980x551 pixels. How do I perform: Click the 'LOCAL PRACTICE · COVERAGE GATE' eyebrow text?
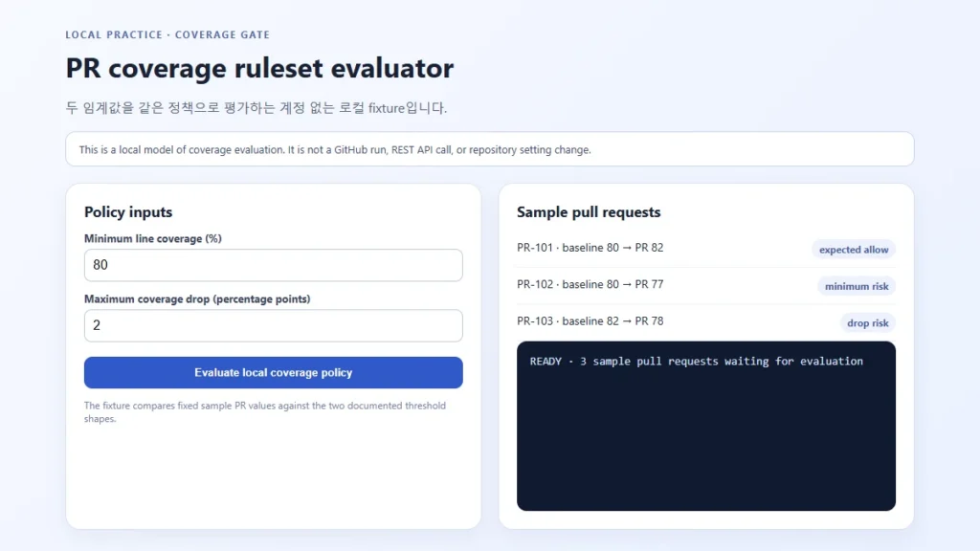(x=167, y=35)
